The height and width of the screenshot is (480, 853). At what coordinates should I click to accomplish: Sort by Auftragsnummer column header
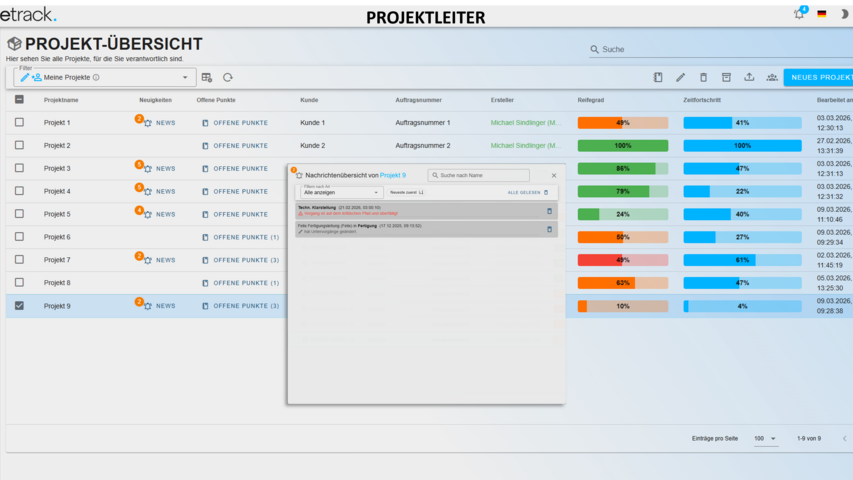pyautogui.click(x=418, y=100)
